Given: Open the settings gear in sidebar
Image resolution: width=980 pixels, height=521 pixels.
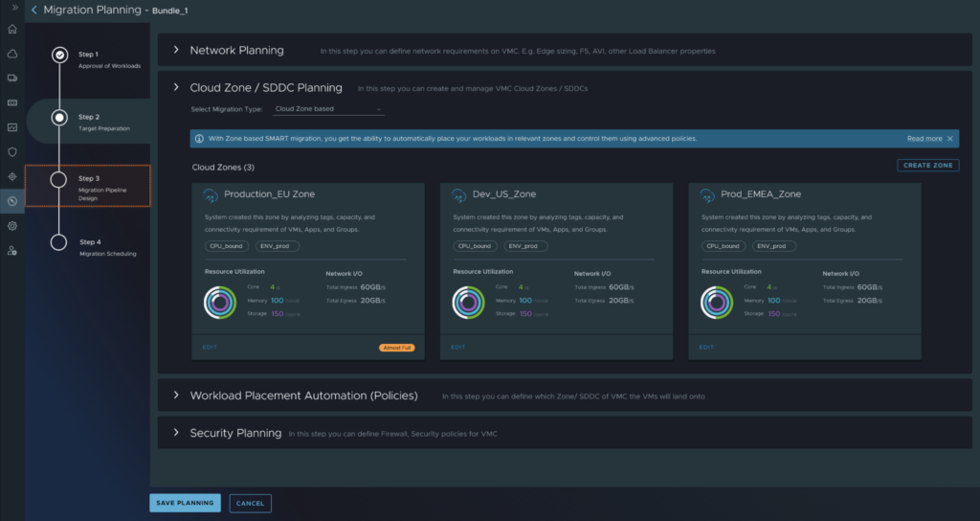Looking at the screenshot, I should tap(11, 226).
